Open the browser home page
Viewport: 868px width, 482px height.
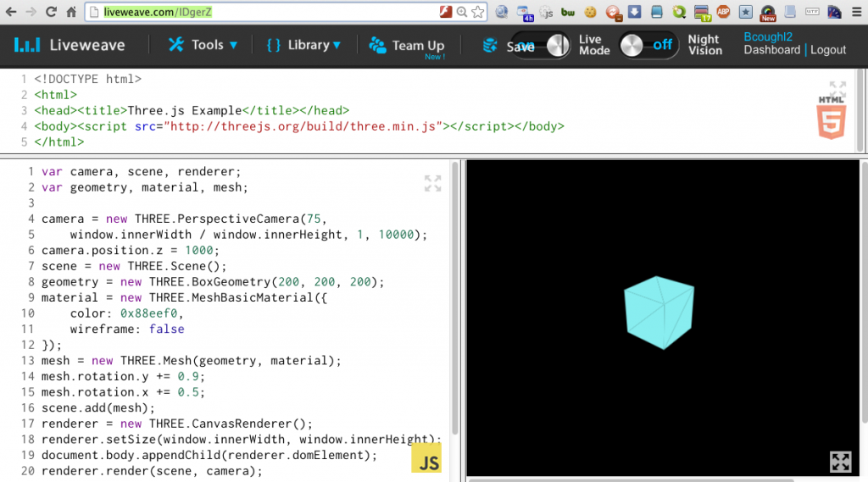pyautogui.click(x=71, y=12)
